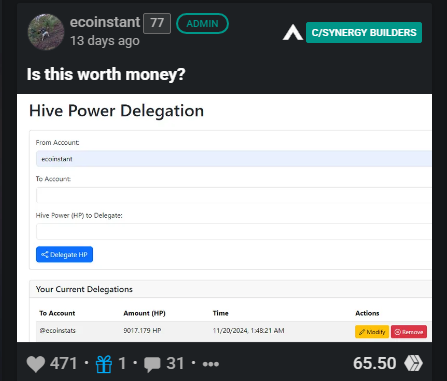Focus the To Account input field
This screenshot has width=447, height=381.
click(x=234, y=195)
